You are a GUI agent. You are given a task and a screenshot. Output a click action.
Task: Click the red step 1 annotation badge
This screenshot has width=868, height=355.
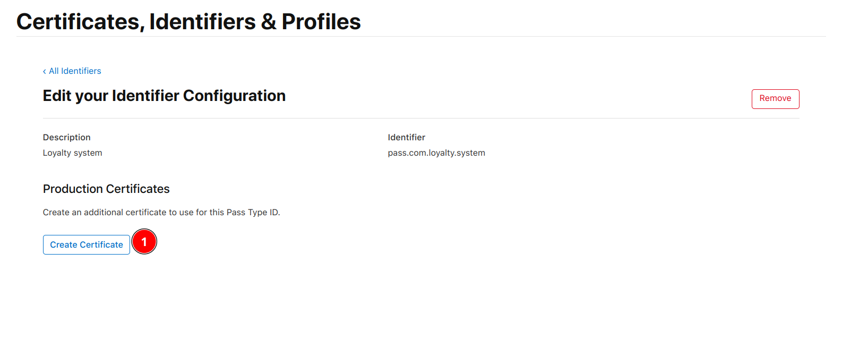pos(144,242)
